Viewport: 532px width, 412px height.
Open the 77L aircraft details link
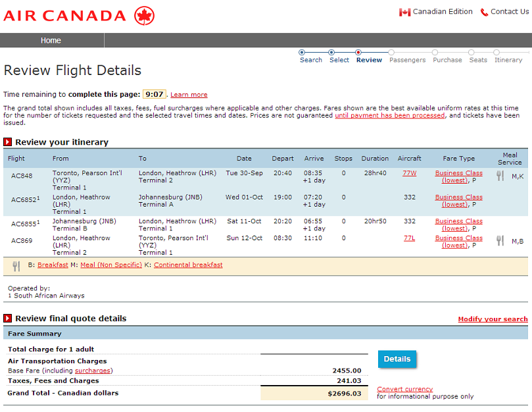[x=409, y=238]
